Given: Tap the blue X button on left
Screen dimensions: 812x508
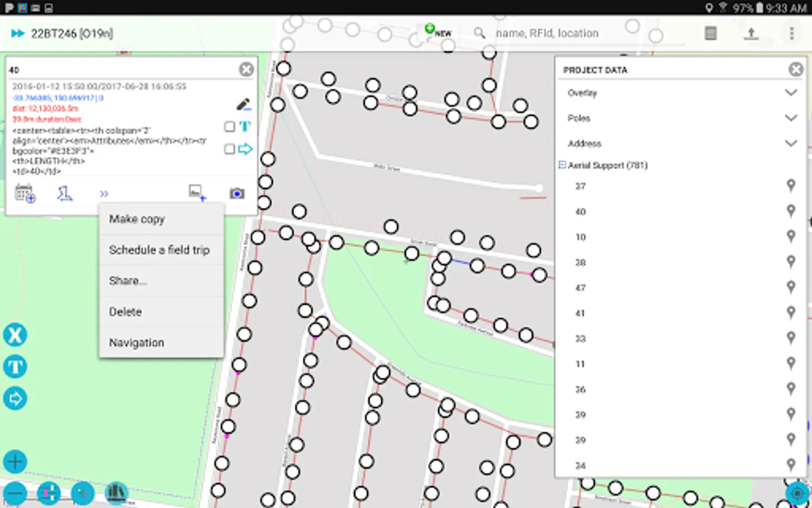Looking at the screenshot, I should coord(15,335).
